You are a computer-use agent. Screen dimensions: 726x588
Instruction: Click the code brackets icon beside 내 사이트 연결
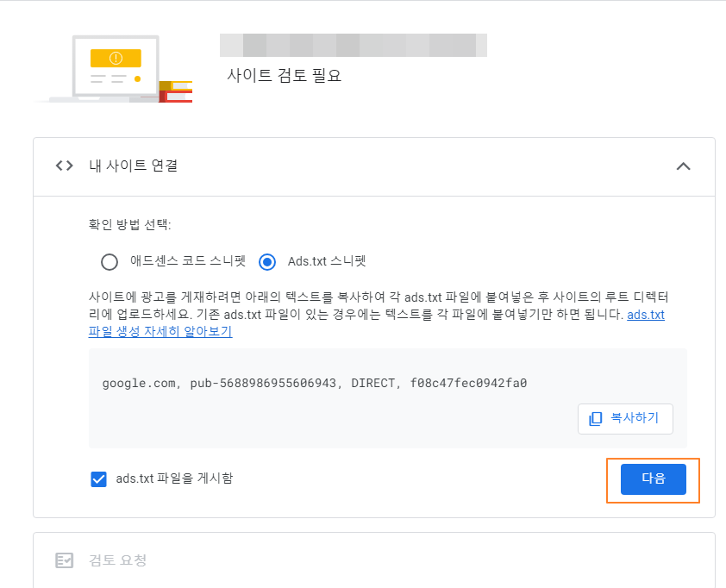pos(63,166)
